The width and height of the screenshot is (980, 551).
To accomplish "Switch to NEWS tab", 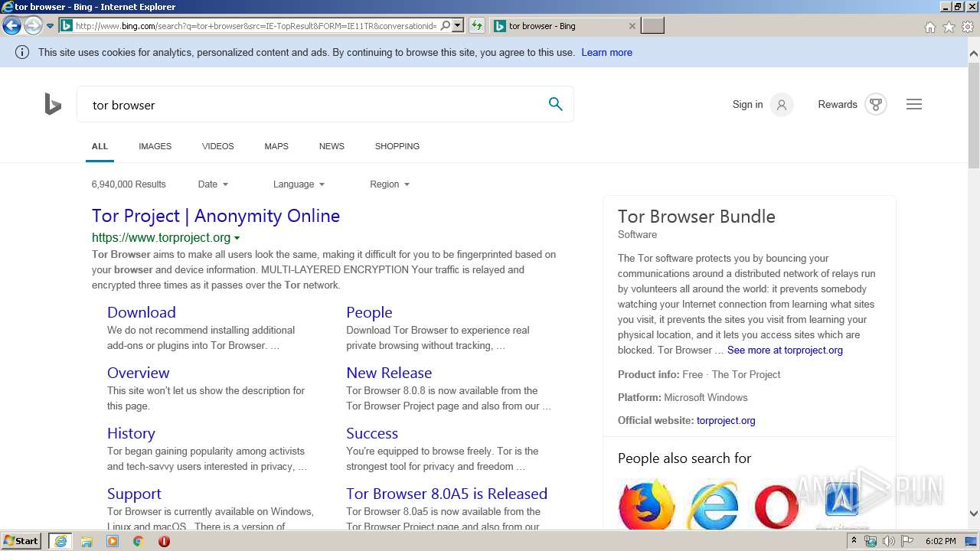I will coord(332,146).
